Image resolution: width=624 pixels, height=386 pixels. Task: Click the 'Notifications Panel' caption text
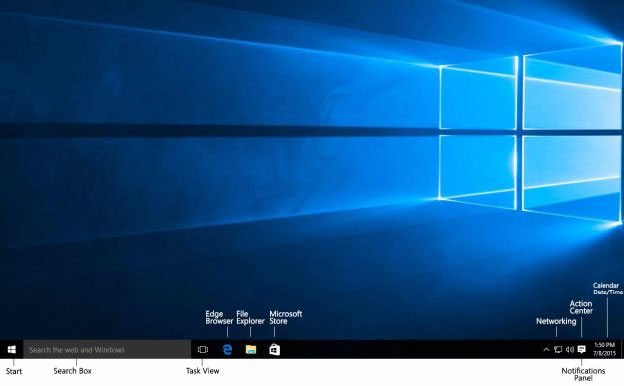583,374
